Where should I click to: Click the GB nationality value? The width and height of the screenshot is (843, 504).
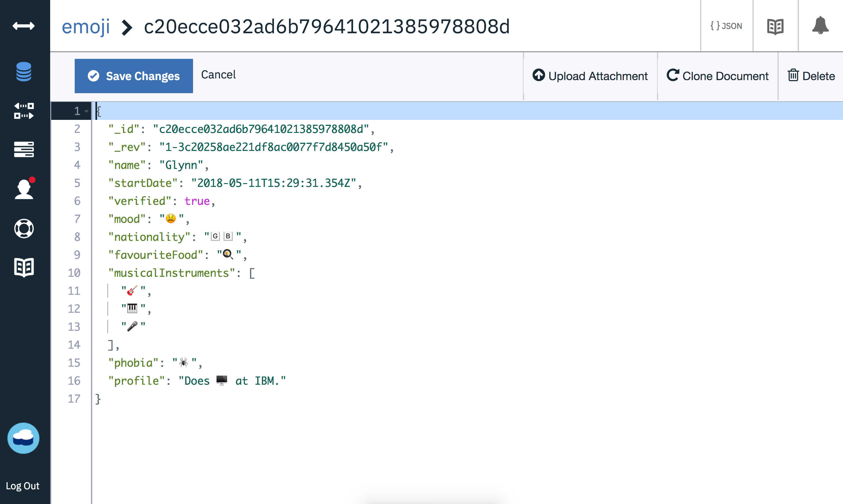[x=222, y=237]
